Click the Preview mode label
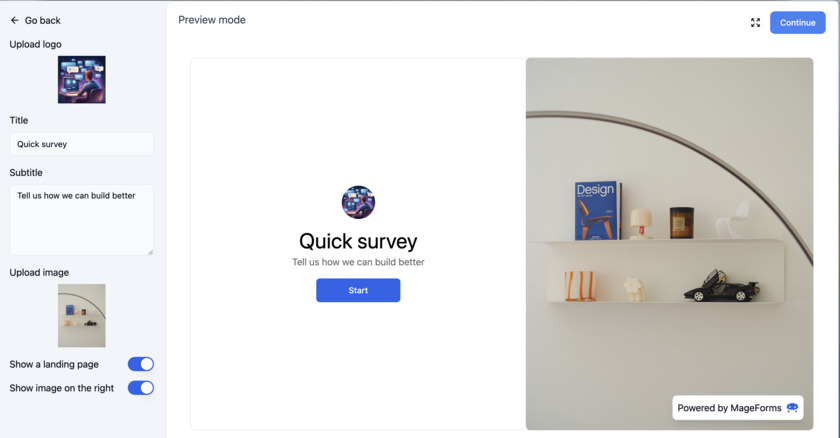Image resolution: width=840 pixels, height=438 pixels. [212, 20]
